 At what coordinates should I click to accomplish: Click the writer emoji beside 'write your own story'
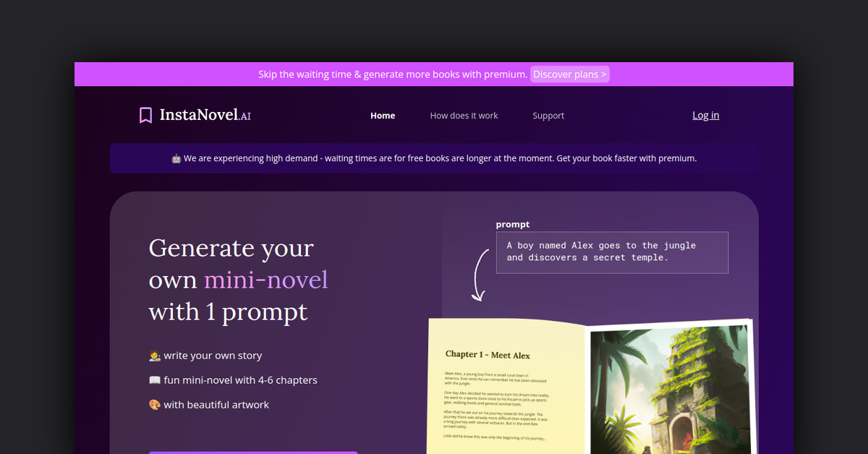tap(155, 356)
